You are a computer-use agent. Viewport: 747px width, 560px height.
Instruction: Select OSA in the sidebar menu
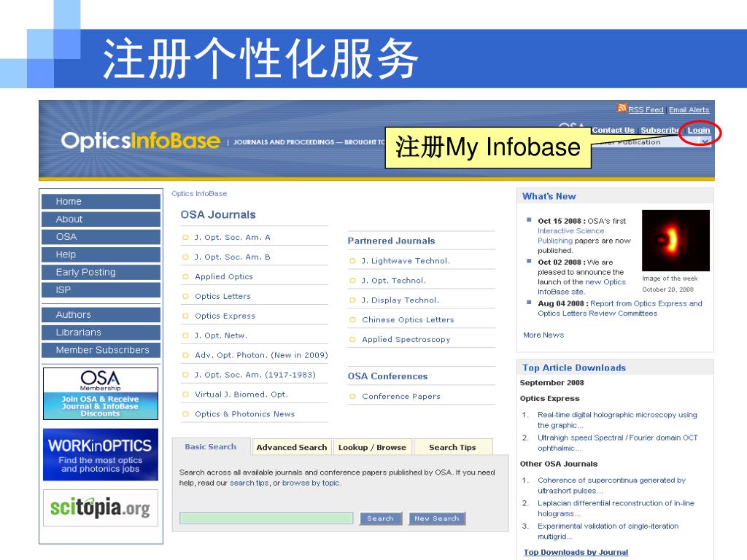click(x=101, y=237)
